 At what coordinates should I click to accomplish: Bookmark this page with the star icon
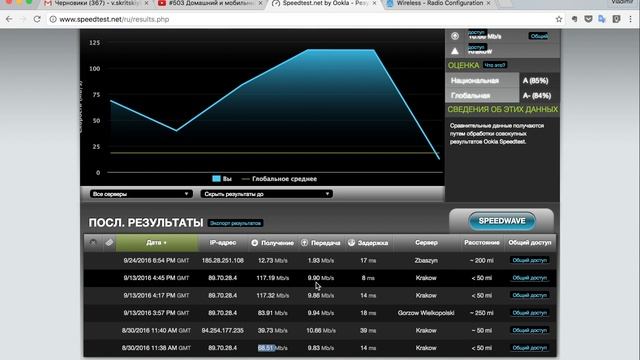559,19
